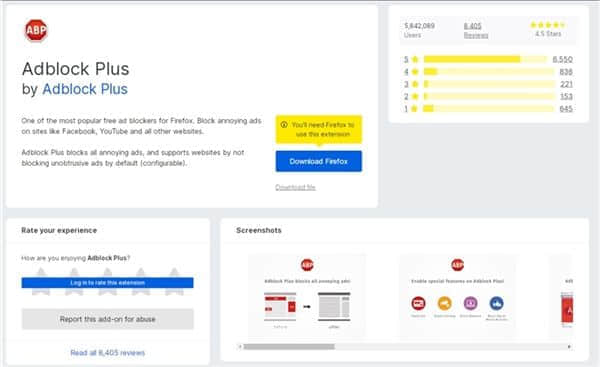Click the info icon in the Firefox notice

(284, 125)
